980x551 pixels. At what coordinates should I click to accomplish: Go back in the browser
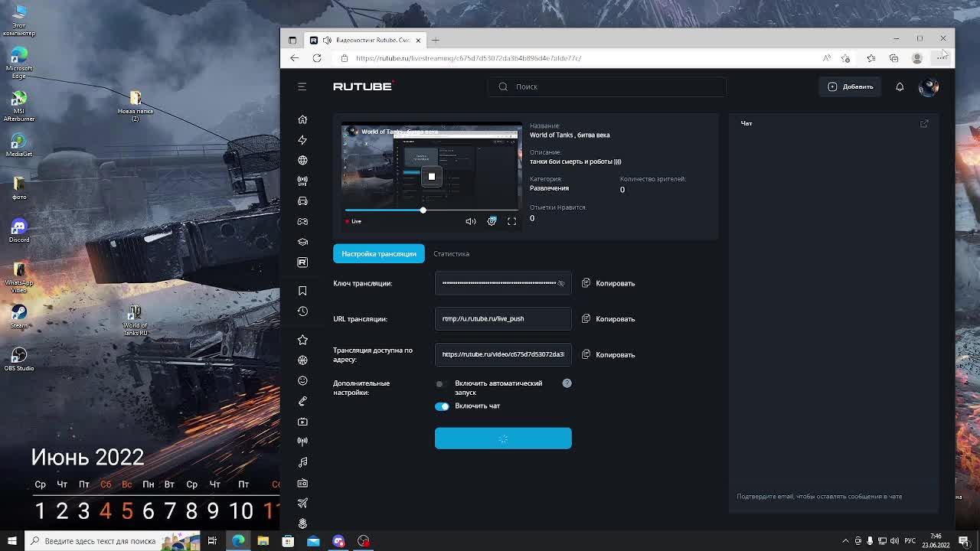tap(295, 58)
